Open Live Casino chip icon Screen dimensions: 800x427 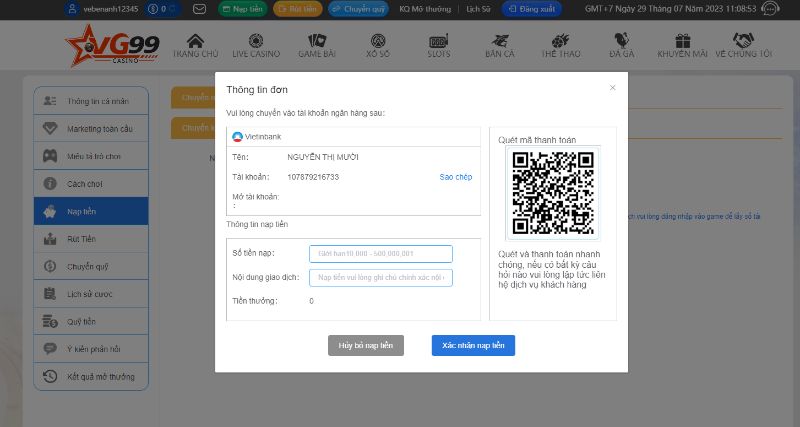click(256, 41)
